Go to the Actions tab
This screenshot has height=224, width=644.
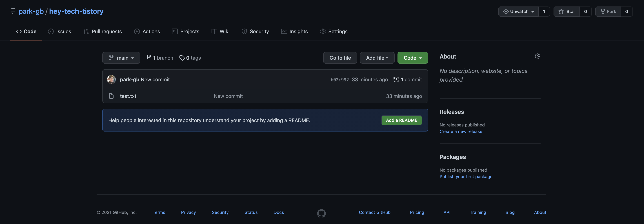point(147,32)
